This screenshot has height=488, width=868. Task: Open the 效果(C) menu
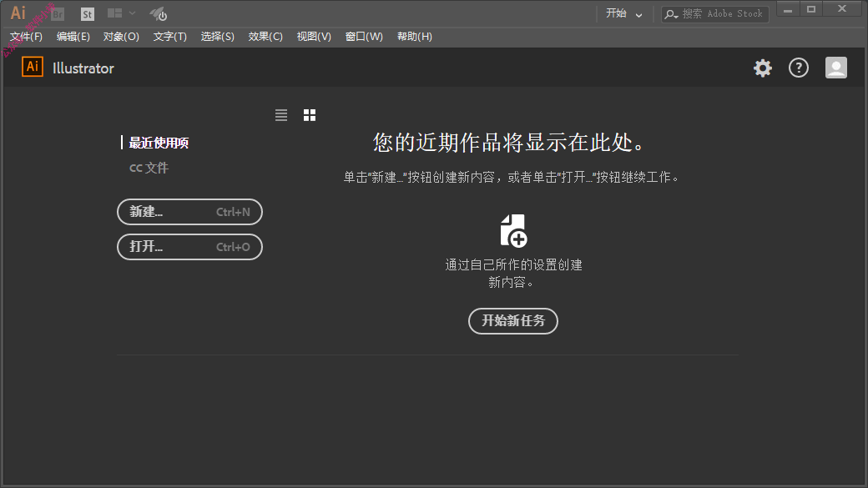coord(265,37)
